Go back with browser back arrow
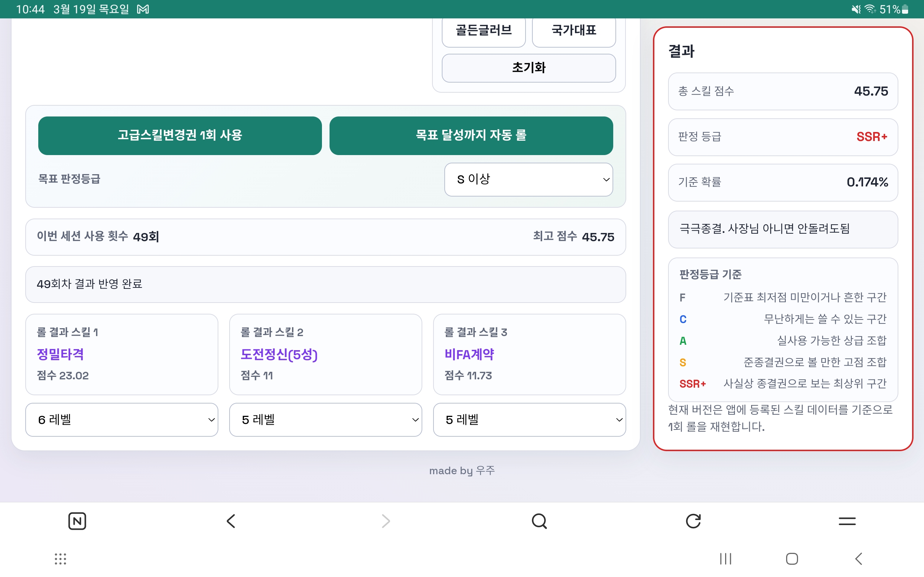Screen dimensions: 924x577 pos(231,521)
